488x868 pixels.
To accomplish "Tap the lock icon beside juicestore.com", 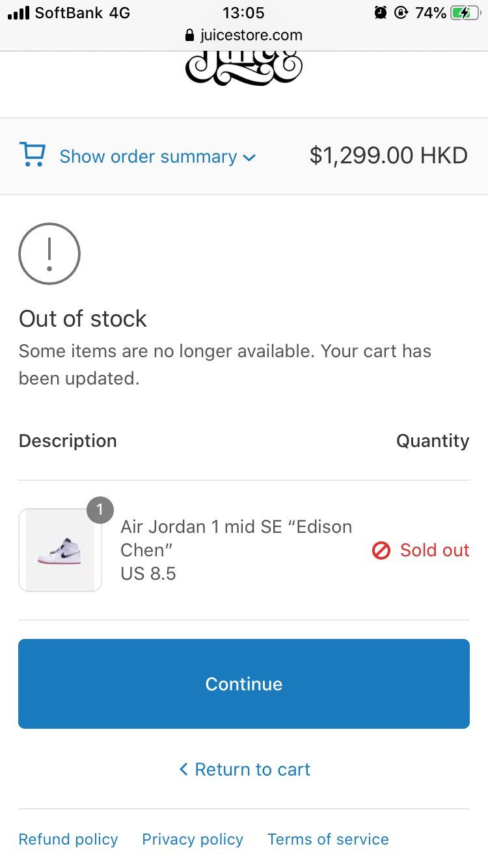I will [x=190, y=35].
